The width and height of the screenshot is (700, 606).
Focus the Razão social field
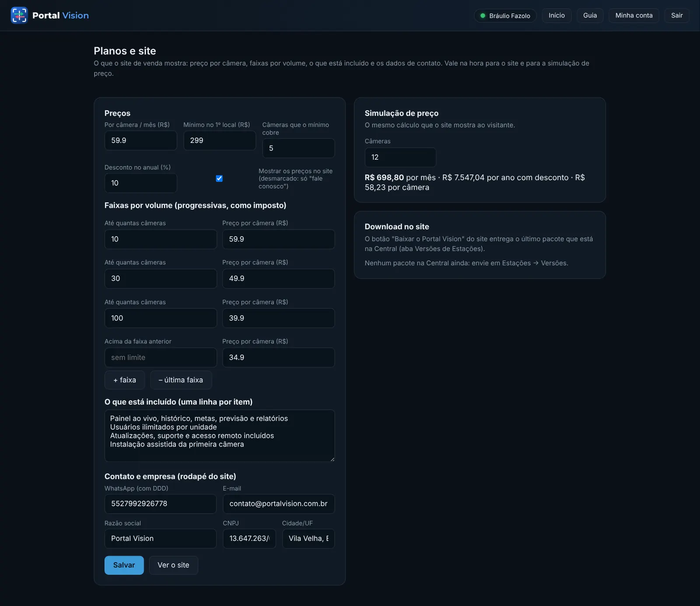tap(161, 539)
